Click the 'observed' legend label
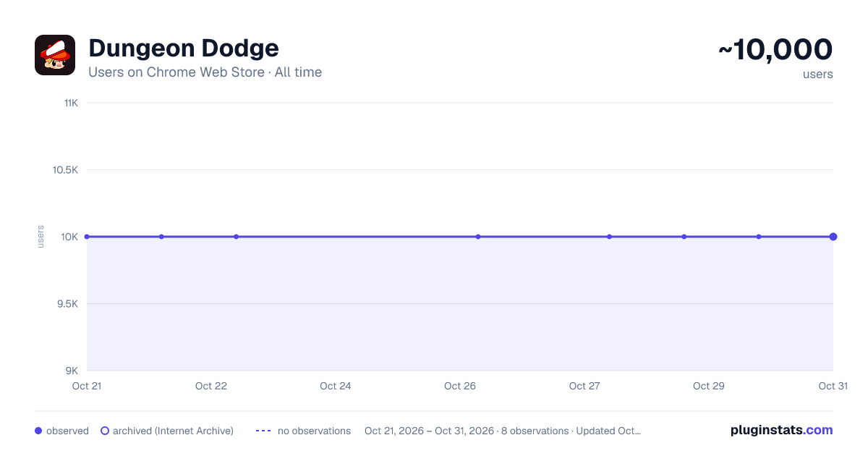 tap(67, 431)
